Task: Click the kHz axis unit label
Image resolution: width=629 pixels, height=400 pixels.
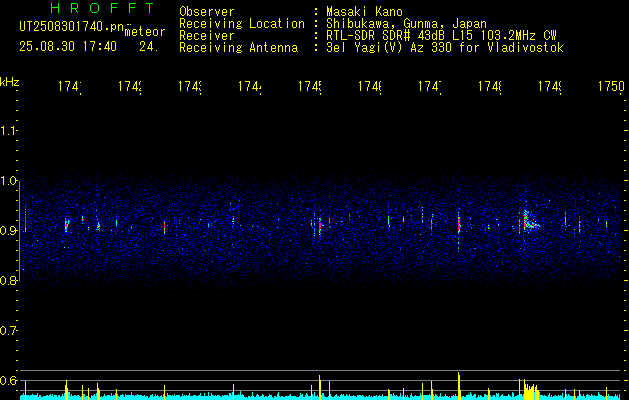Action: point(10,82)
